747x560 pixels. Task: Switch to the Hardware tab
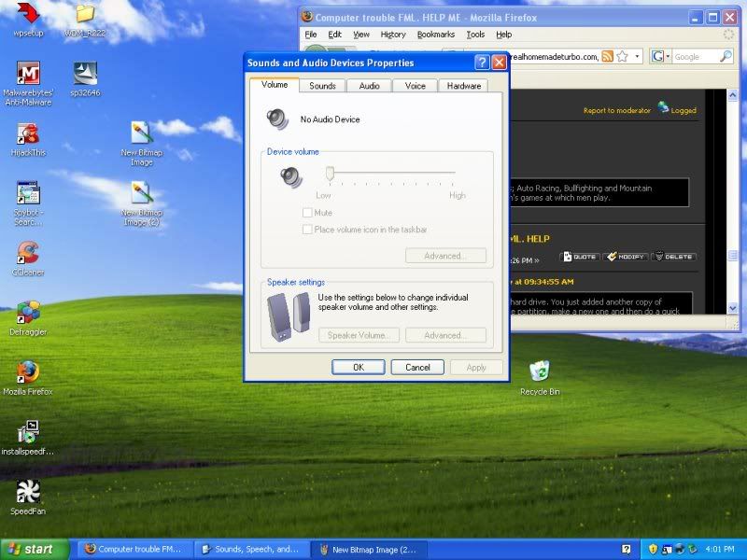[463, 86]
